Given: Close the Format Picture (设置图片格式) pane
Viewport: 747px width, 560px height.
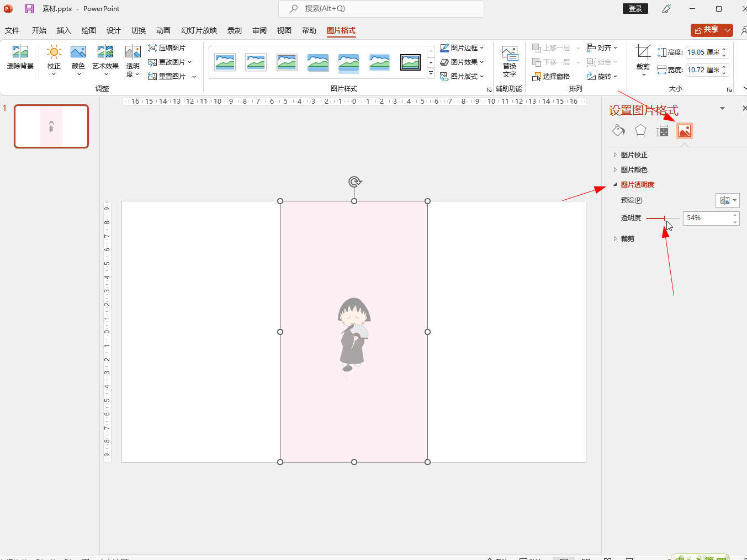Looking at the screenshot, I should coord(744,109).
